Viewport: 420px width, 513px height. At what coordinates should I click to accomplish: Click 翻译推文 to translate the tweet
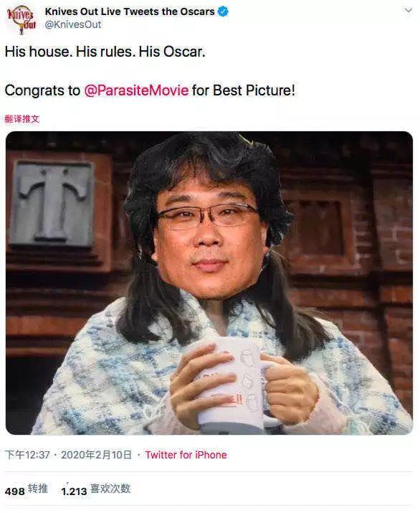click(x=22, y=119)
